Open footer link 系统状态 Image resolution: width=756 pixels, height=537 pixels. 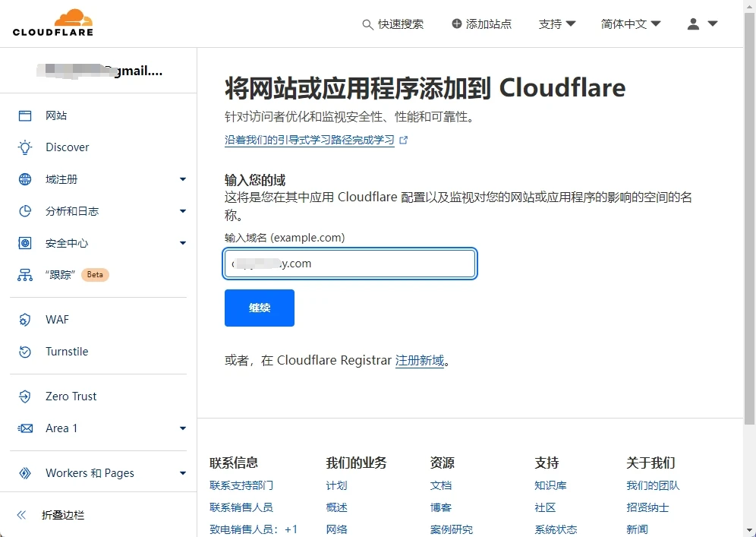[x=556, y=529]
